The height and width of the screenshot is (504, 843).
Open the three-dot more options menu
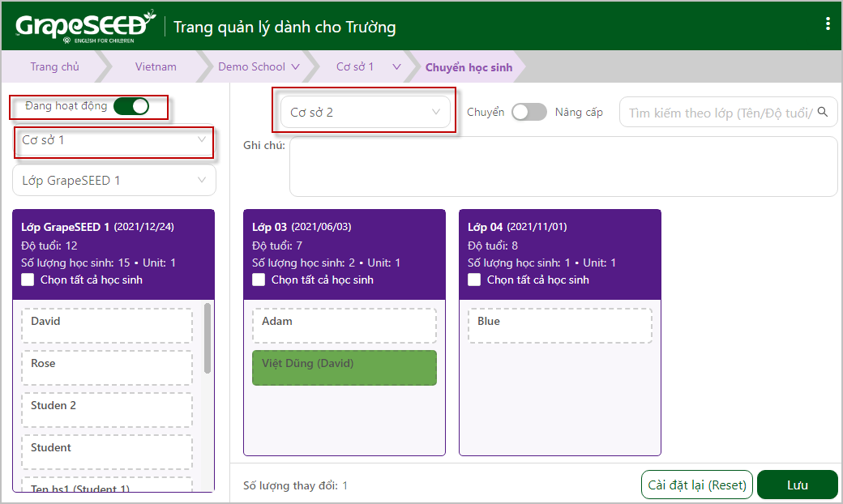click(x=828, y=23)
